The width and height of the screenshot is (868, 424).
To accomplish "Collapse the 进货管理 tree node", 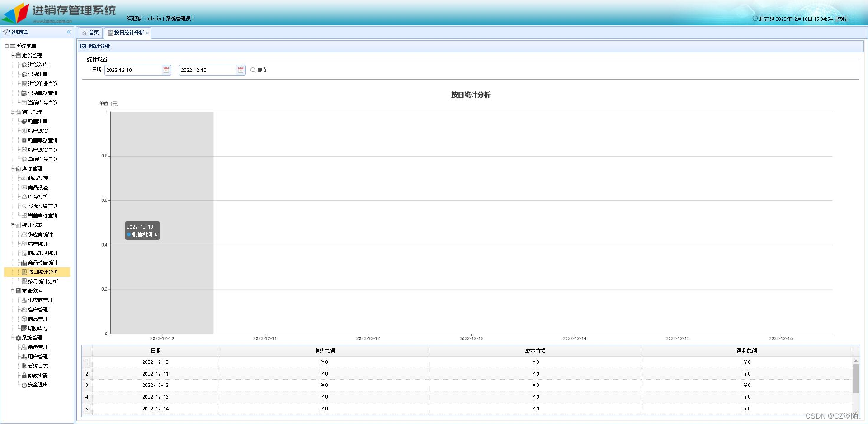I will [x=13, y=55].
